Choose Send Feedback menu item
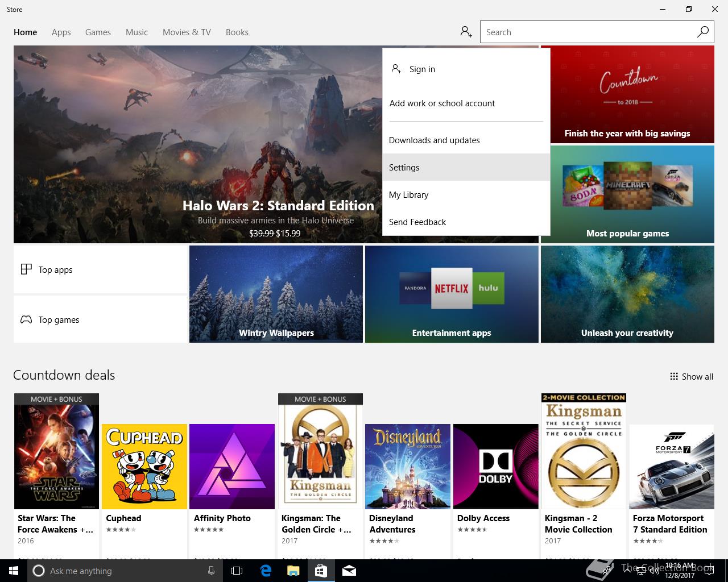Screen dimensions: 728x582 (x=466, y=222)
